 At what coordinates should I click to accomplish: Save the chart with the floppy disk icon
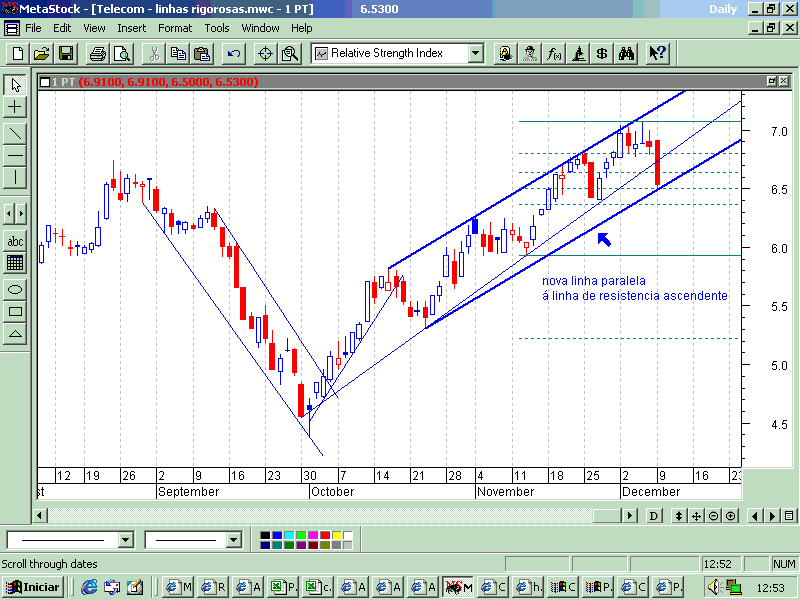[x=66, y=54]
